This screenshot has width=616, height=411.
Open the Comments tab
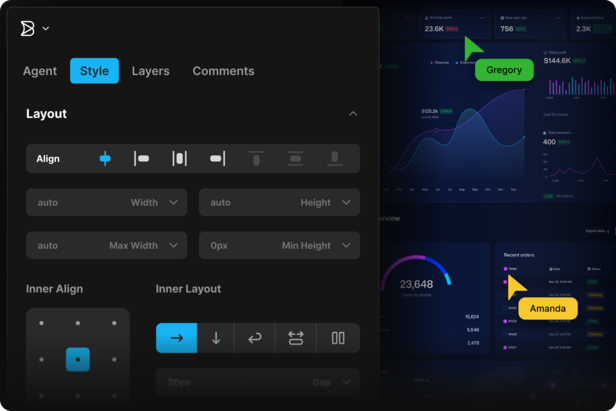click(x=223, y=71)
